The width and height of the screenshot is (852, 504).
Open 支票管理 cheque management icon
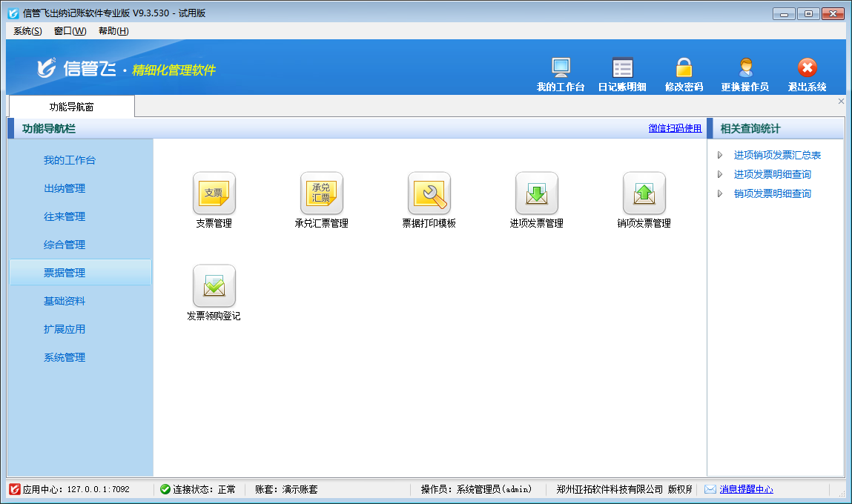pos(214,193)
